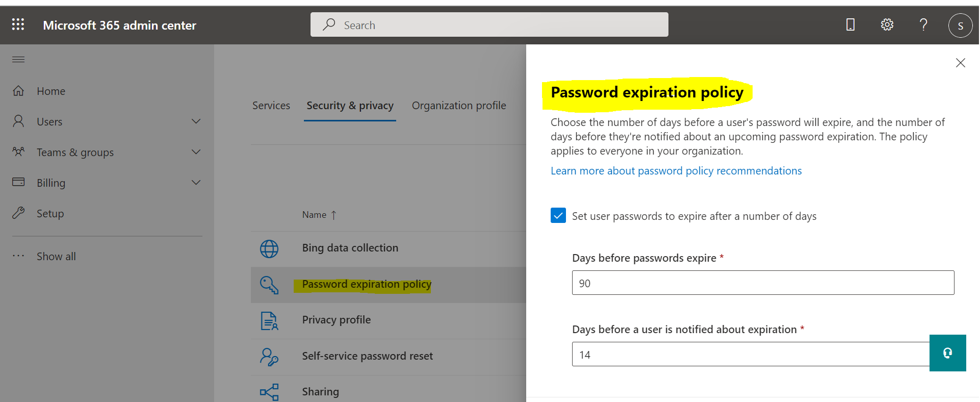
Task: Uncheck Set user passwords to expire checkbox
Action: [558, 216]
